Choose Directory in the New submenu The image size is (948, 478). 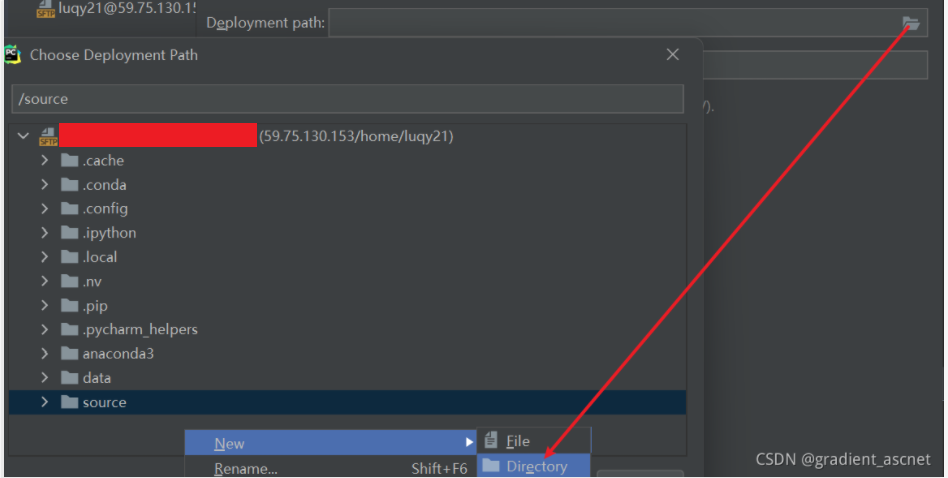pyautogui.click(x=534, y=466)
